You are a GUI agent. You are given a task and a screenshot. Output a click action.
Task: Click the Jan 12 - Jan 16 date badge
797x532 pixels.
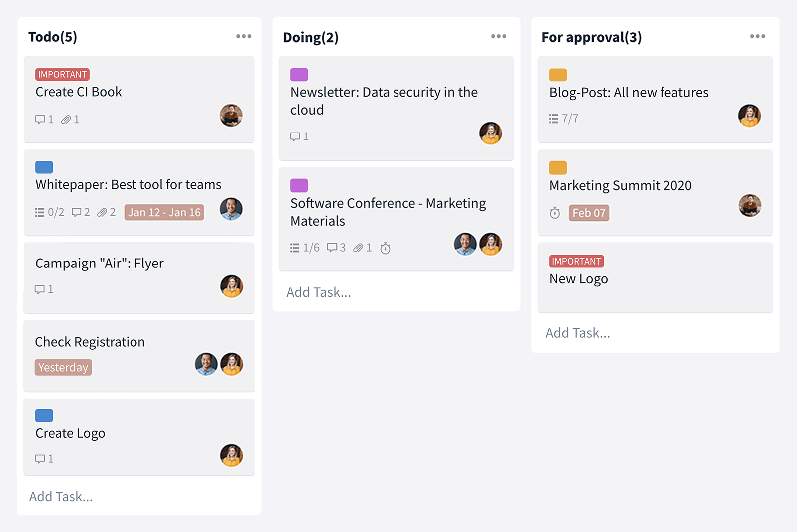(x=164, y=212)
